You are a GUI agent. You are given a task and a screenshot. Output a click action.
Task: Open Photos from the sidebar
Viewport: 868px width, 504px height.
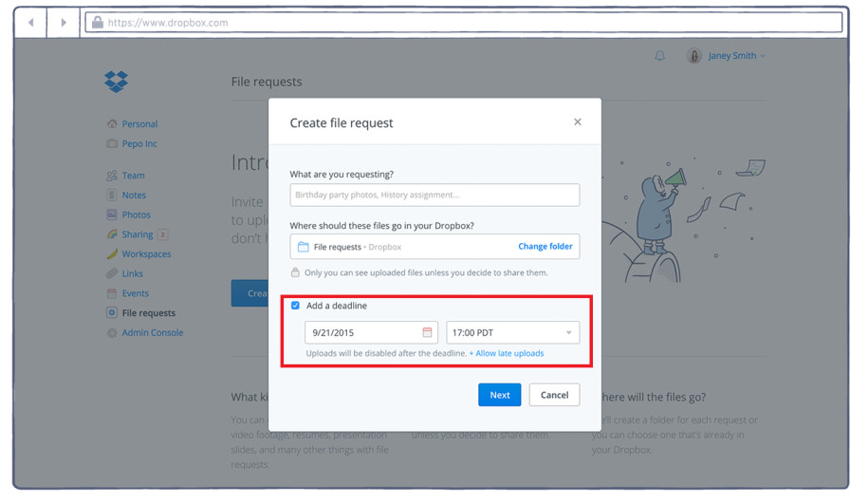click(137, 215)
